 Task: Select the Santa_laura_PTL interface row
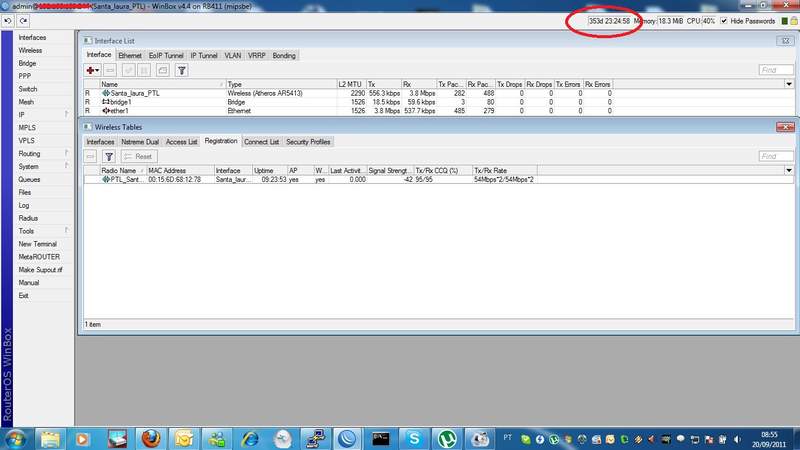pos(348,93)
